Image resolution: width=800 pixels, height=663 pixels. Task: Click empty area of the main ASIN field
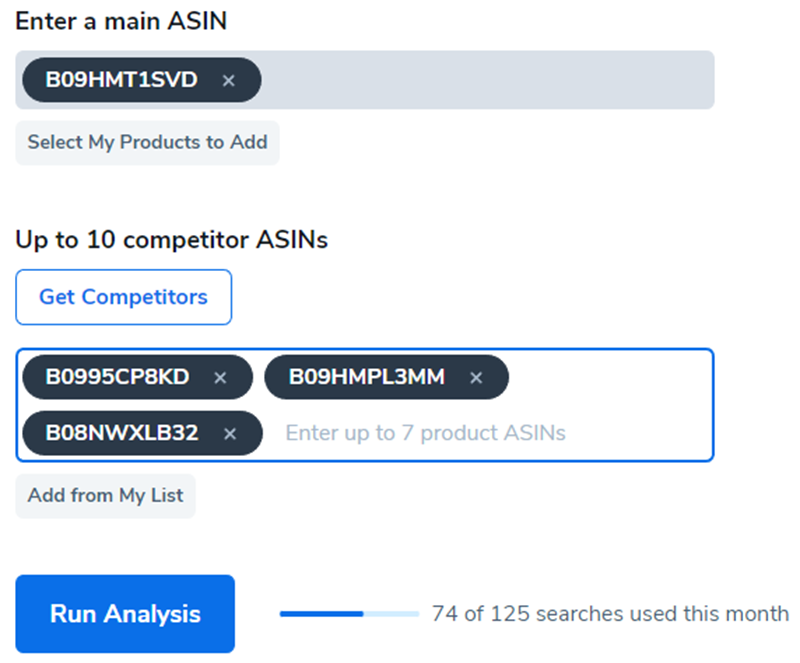coord(480,80)
